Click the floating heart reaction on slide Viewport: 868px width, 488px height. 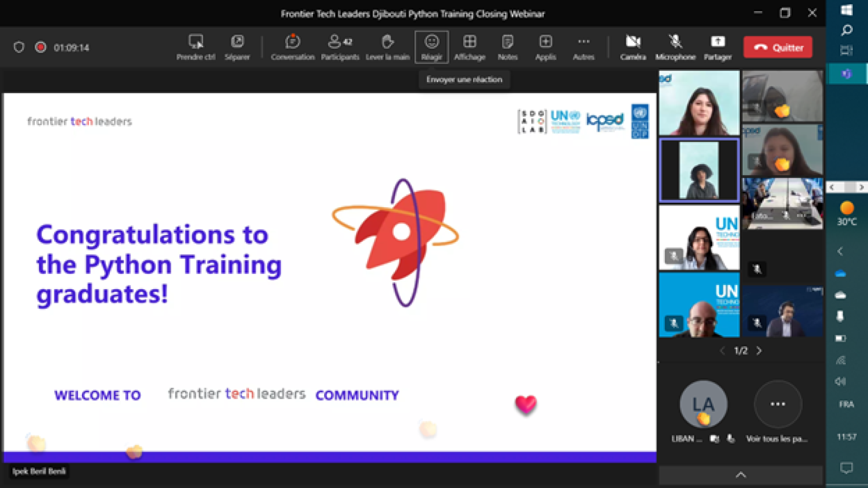[526, 404]
